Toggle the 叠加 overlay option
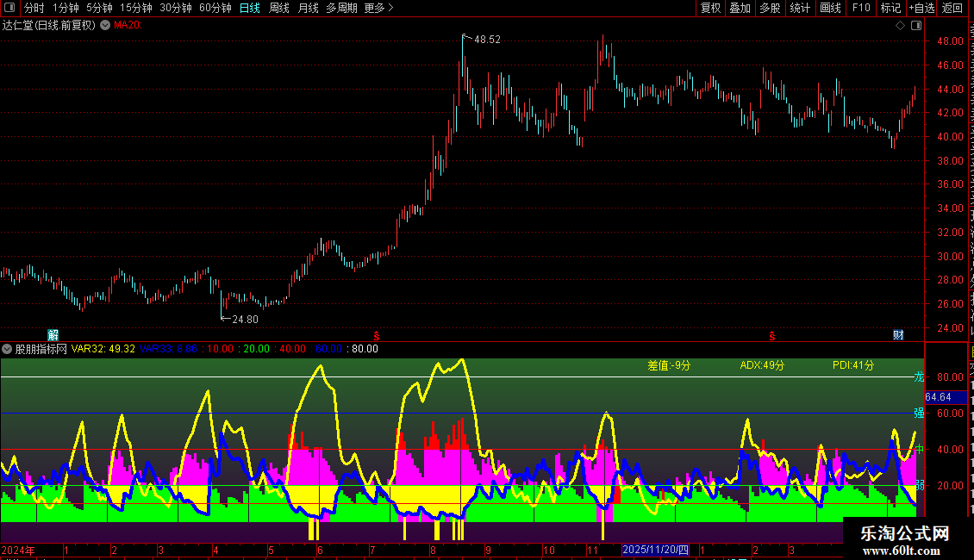Viewport: 974px width, 560px height. [740, 8]
